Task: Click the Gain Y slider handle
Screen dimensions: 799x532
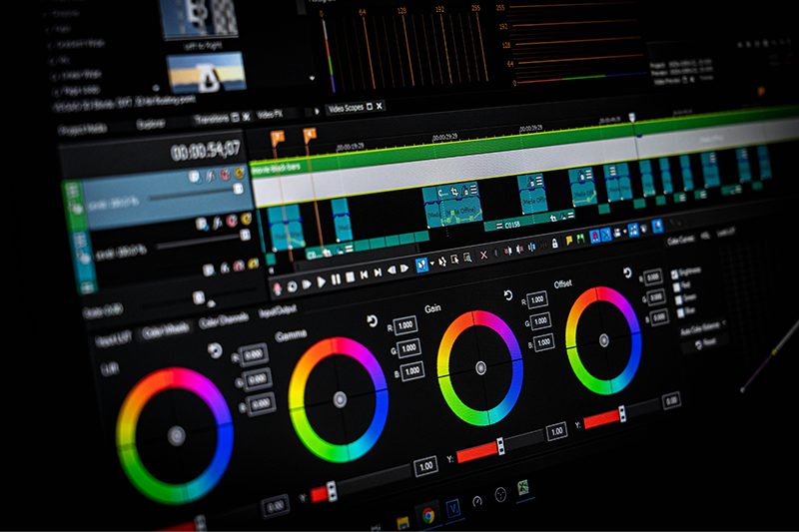Action: point(500,446)
